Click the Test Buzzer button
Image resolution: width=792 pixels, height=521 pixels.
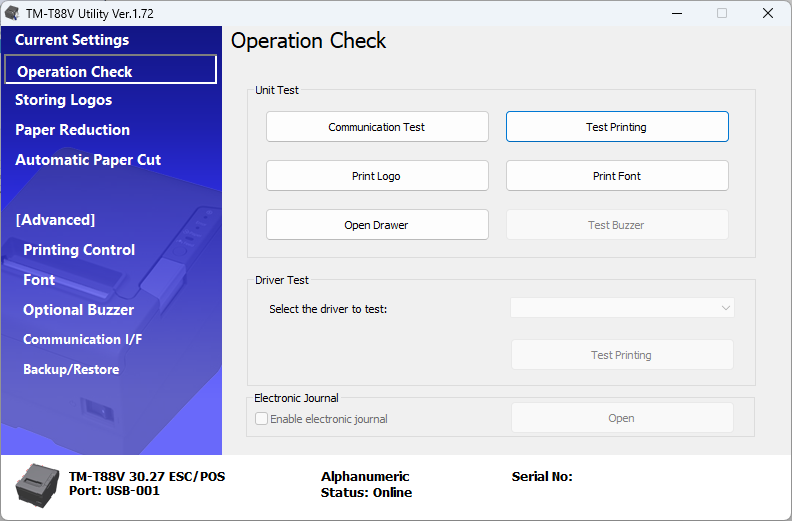pyautogui.click(x=617, y=225)
